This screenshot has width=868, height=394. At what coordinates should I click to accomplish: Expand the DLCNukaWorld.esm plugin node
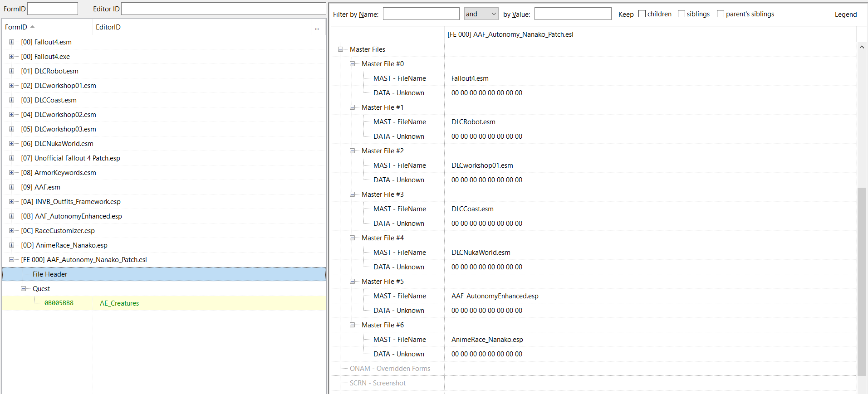(11, 144)
